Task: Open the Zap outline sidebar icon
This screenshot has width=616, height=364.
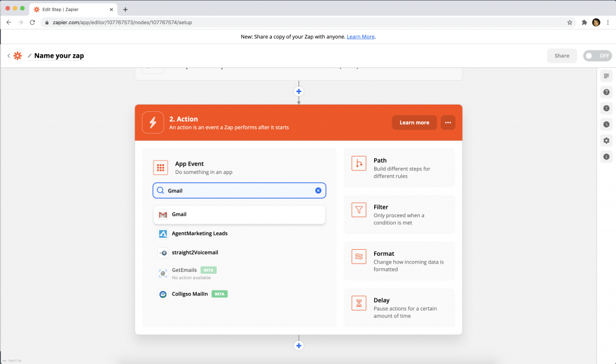Action: click(x=606, y=76)
